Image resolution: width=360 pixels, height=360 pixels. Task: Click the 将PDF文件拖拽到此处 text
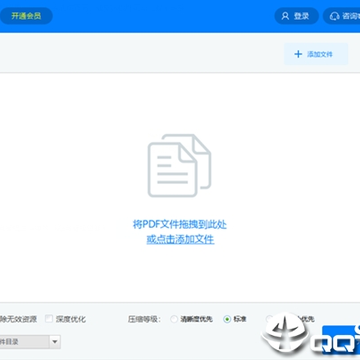pyautogui.click(x=180, y=224)
